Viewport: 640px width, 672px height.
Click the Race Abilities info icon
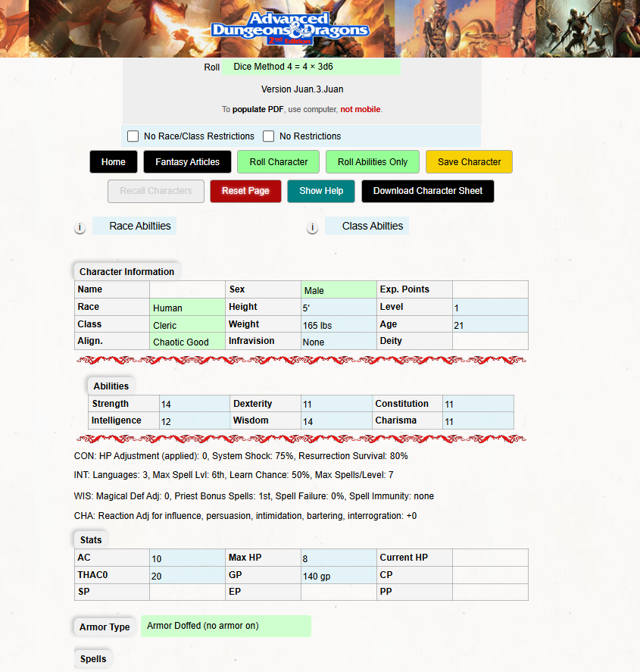[x=80, y=227]
